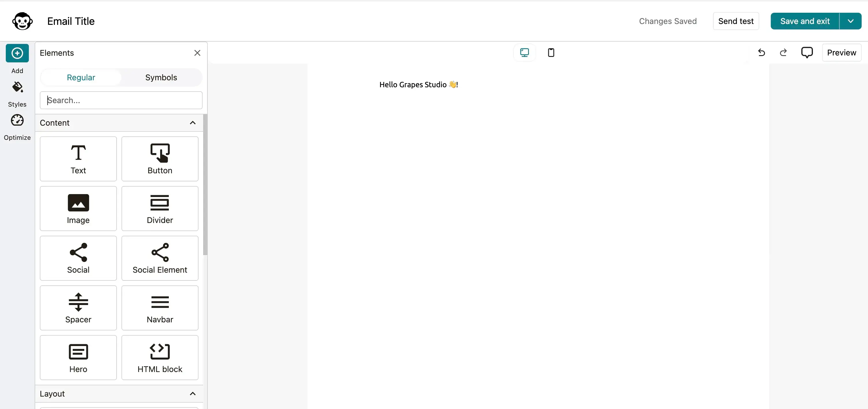The width and height of the screenshot is (868, 409).
Task: Select the Regular elements tab
Action: (x=81, y=77)
